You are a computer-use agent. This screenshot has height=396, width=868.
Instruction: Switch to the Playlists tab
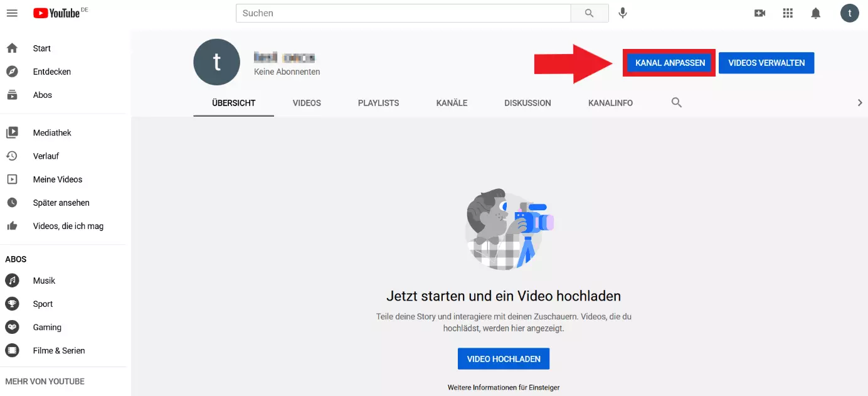click(378, 103)
